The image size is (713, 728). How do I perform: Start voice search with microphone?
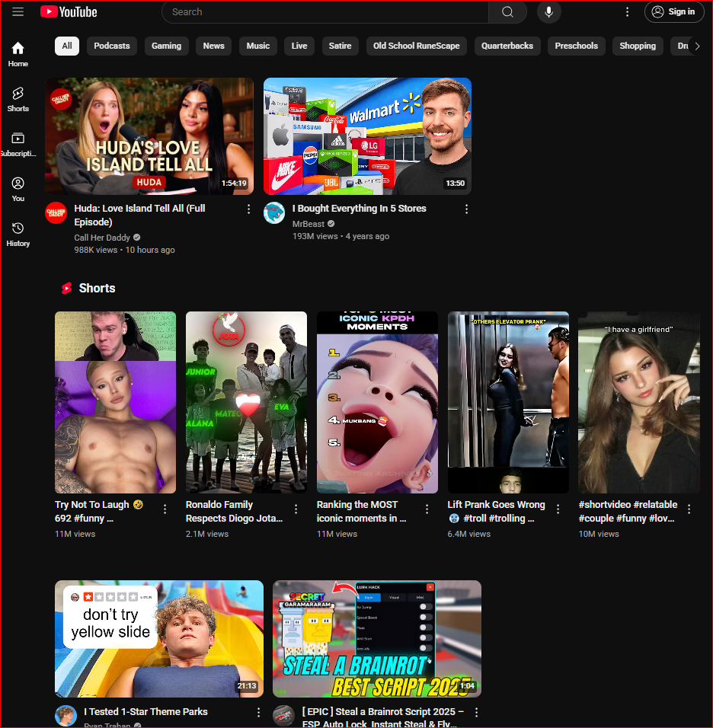[548, 11]
